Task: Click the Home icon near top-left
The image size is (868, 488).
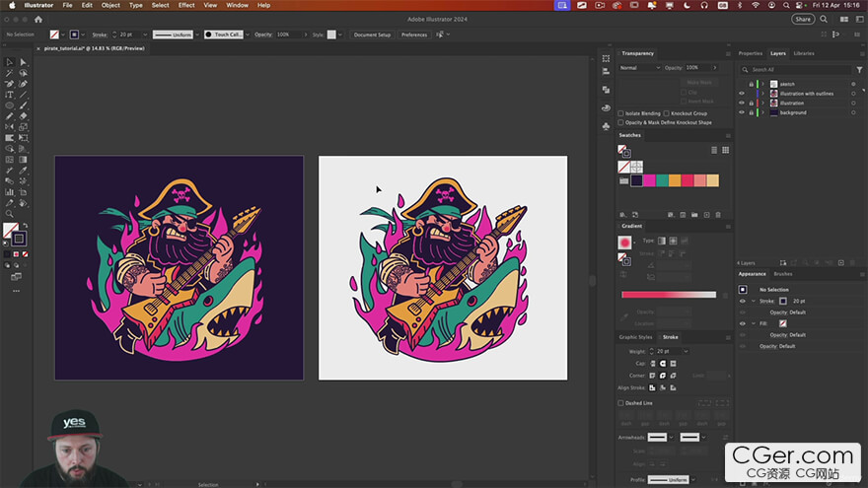Action: (38, 20)
